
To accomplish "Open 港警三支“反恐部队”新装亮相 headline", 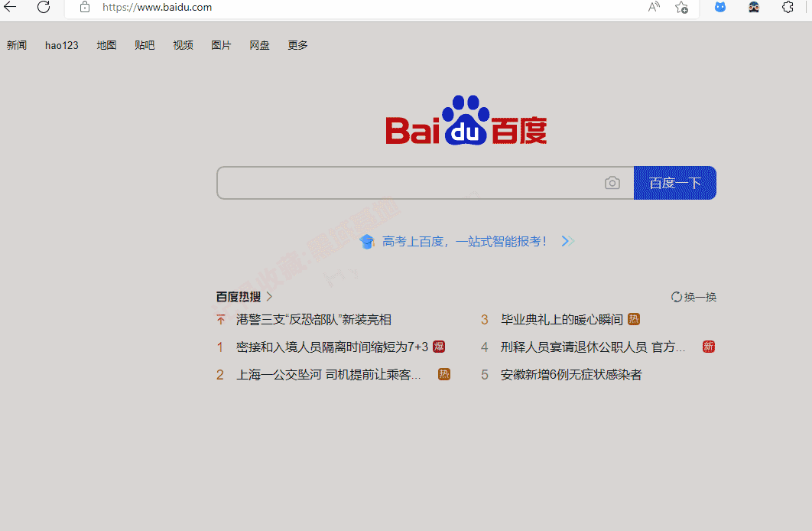I will click(x=313, y=320).
